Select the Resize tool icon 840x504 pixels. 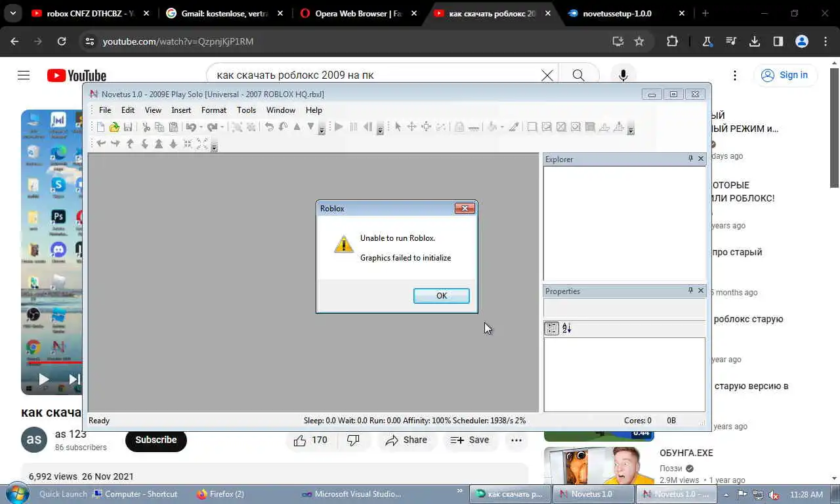tap(426, 127)
